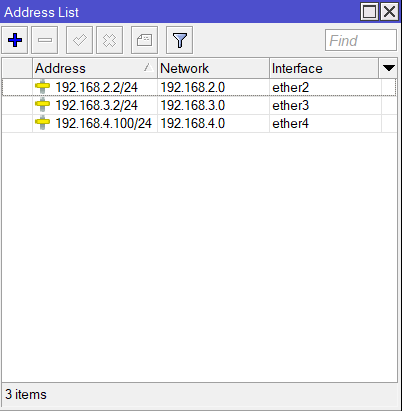
Task: Click network cell 192.168.2.0
Action: tap(193, 87)
